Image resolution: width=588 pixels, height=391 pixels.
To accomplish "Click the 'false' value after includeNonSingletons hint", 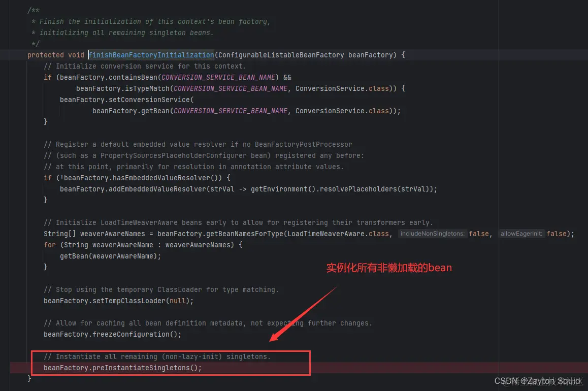I will [x=479, y=234].
